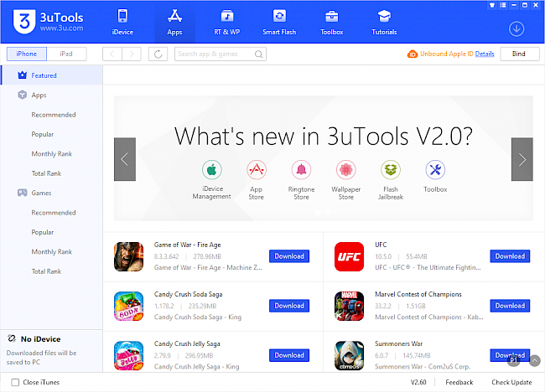Download Candy Crush Soda Saga
This screenshot has height=392, width=545.
[289, 306]
